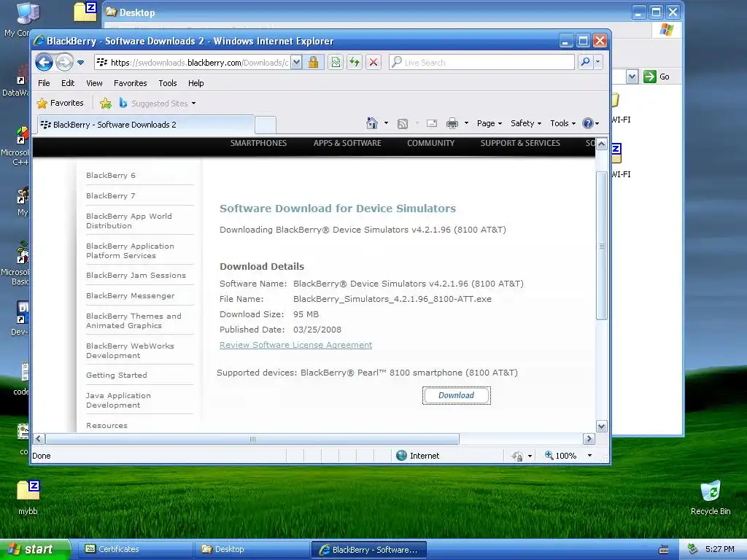
Task: Select BlackBerry 6 sidebar link
Action: [111, 175]
